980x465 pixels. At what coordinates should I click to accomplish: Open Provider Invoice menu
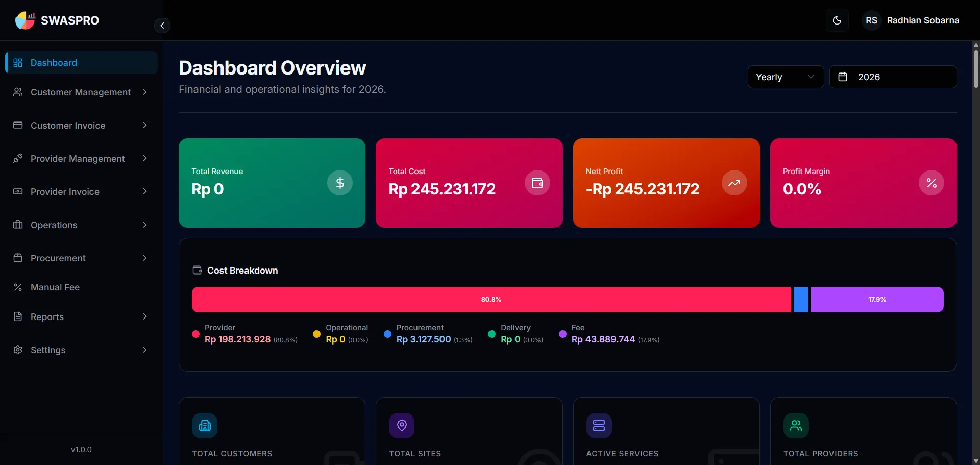coord(82,192)
